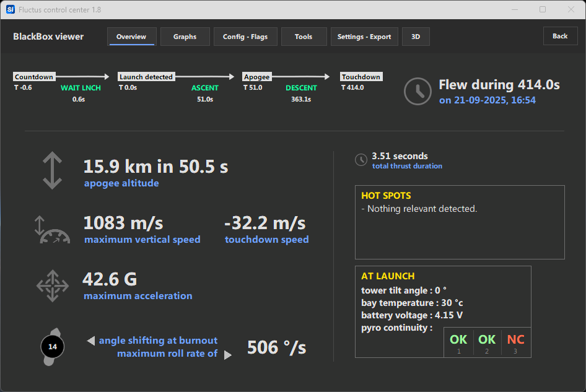Viewport: 586px width, 392px height.
Task: Switch to the Graphs tab
Action: [185, 37]
